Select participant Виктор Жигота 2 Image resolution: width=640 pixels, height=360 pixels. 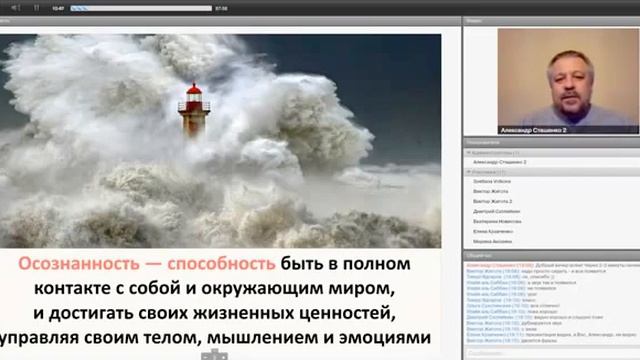[x=493, y=201]
